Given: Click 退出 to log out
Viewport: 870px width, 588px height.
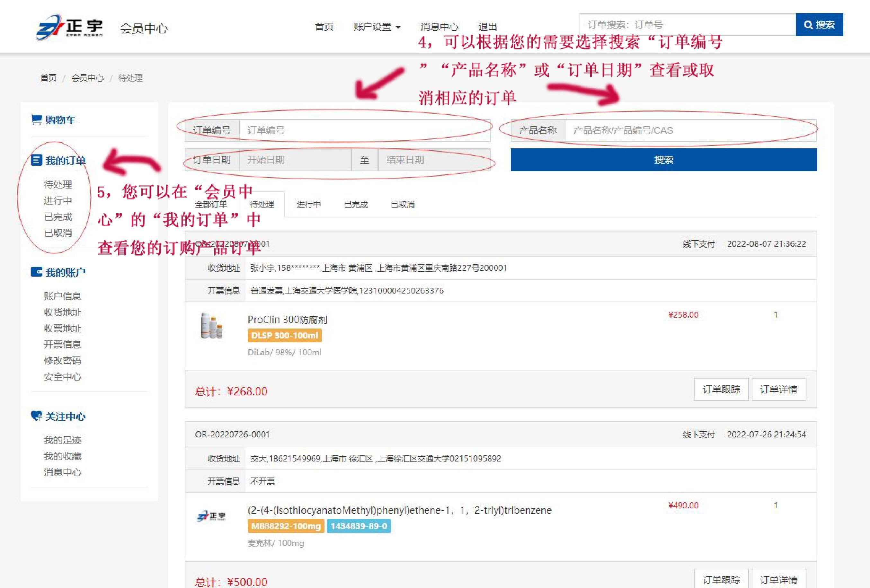Looking at the screenshot, I should click(487, 27).
